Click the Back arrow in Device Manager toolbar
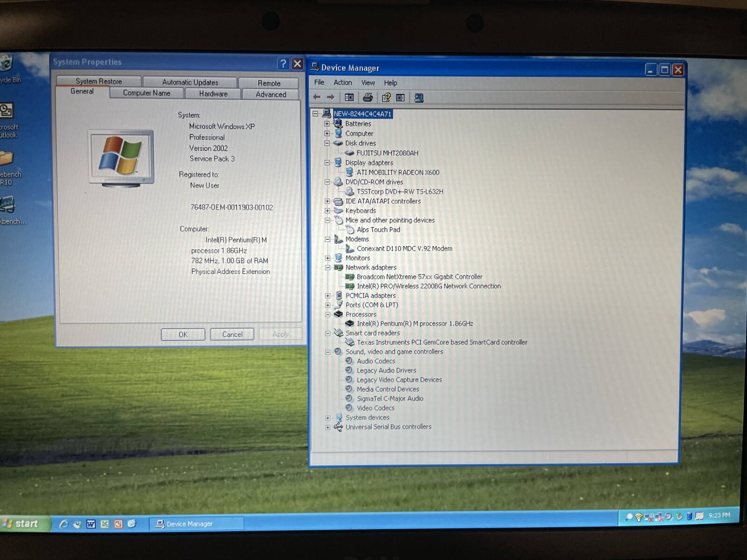This screenshot has width=747, height=560. 317,97
